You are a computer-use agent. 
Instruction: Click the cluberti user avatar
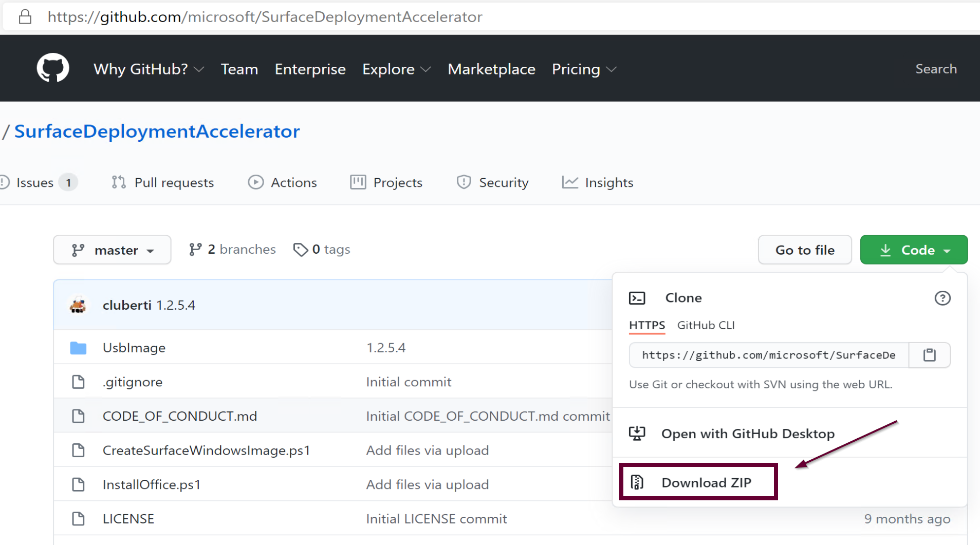point(78,305)
